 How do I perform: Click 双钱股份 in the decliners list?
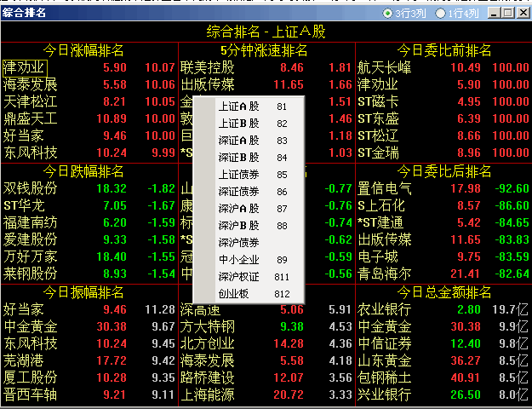[31, 188]
